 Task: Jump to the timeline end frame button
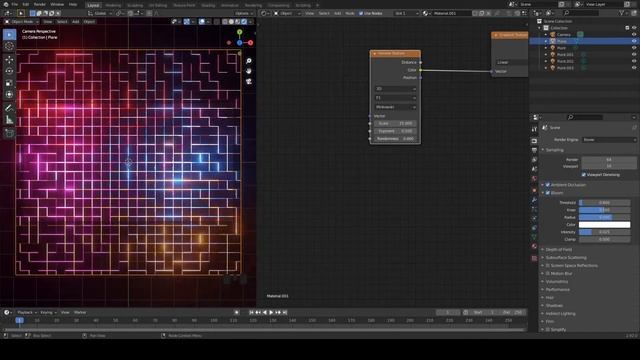[x=285, y=312]
